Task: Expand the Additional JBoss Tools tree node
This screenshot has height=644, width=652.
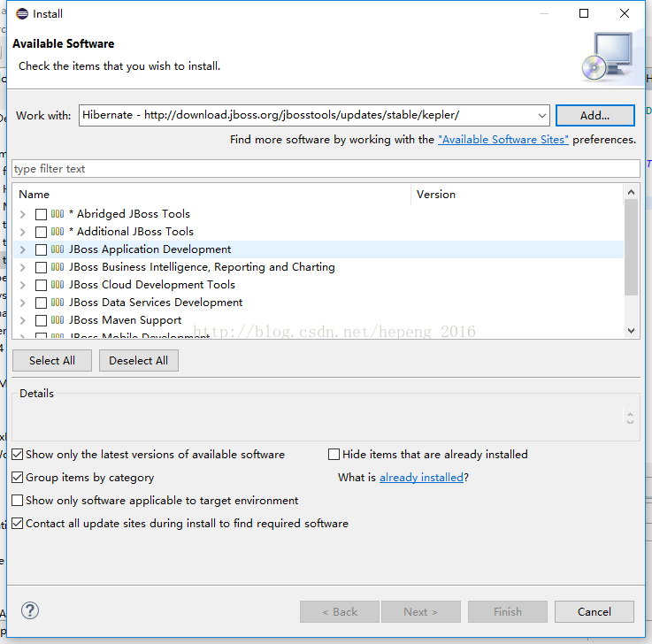Action: click(23, 232)
